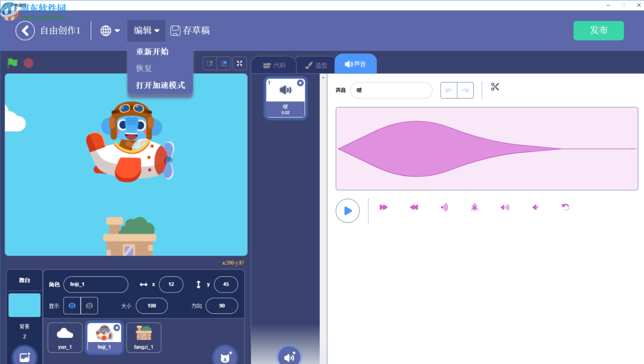Collapse the 编辑 menu dropdown
The width and height of the screenshot is (644, 364).
click(146, 31)
